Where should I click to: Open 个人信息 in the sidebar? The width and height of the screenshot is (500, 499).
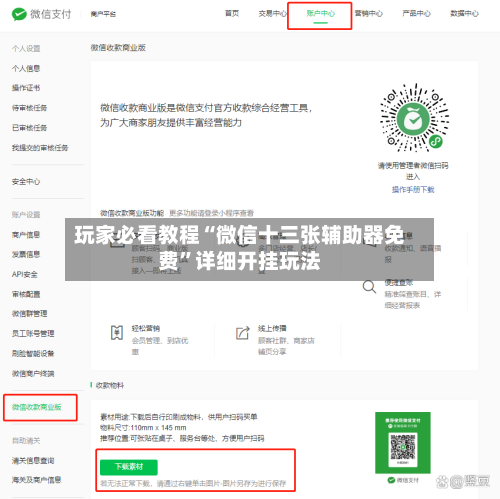tap(26, 68)
